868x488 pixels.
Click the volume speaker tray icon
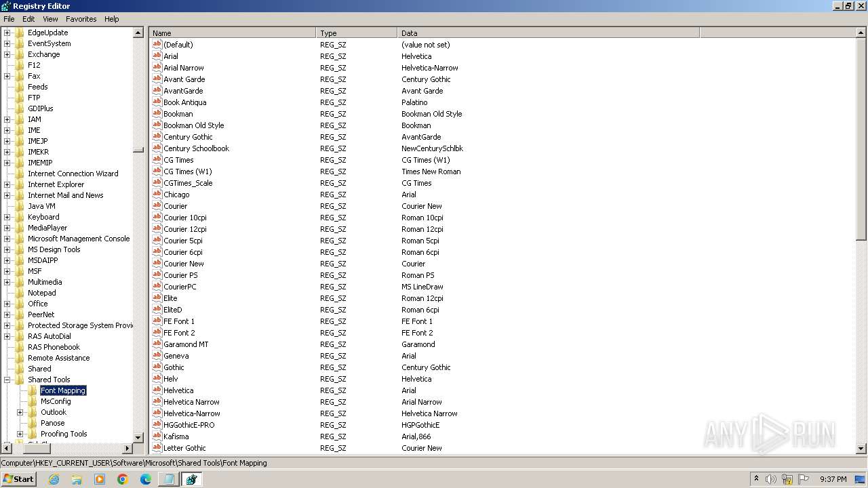coord(771,479)
